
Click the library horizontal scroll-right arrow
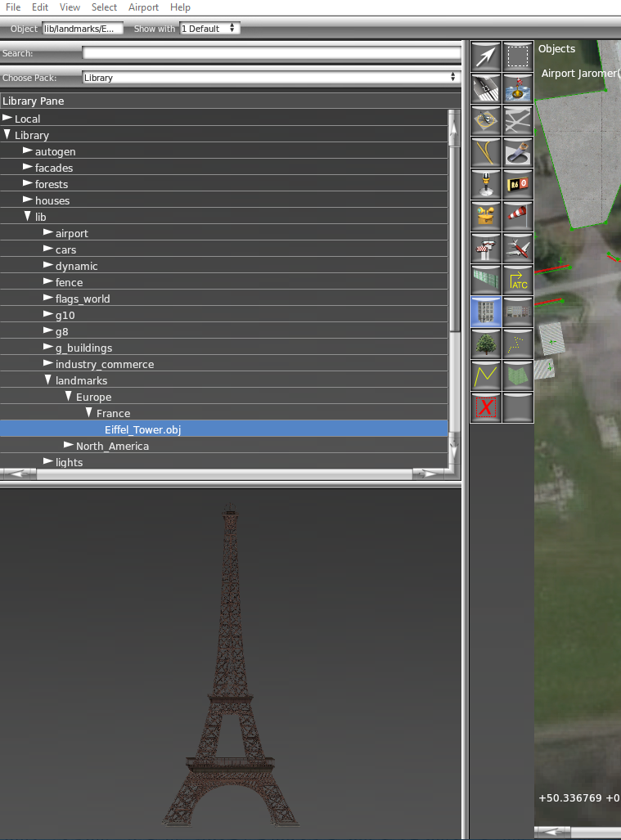tap(430, 474)
